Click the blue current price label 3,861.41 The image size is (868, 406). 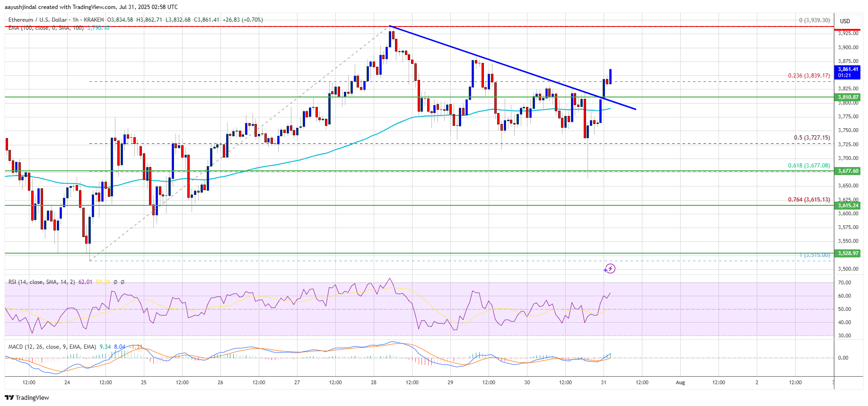(x=848, y=72)
